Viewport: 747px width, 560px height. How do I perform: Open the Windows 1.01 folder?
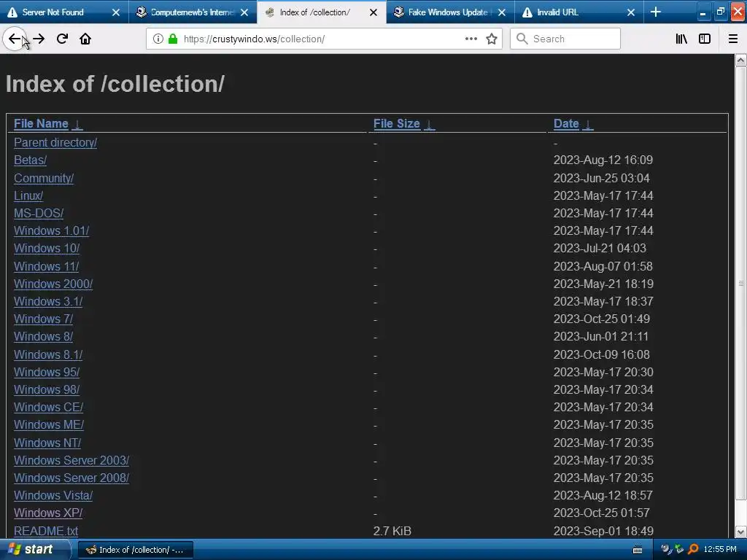(52, 231)
